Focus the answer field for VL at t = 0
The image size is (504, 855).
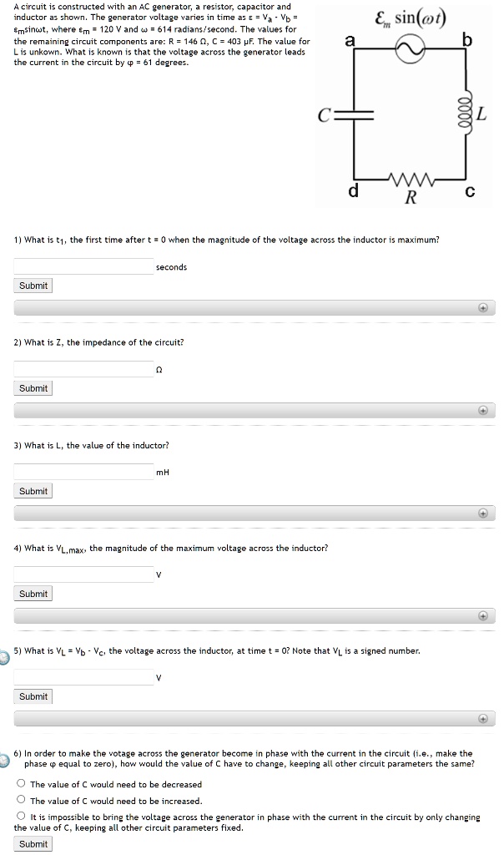pos(83,677)
